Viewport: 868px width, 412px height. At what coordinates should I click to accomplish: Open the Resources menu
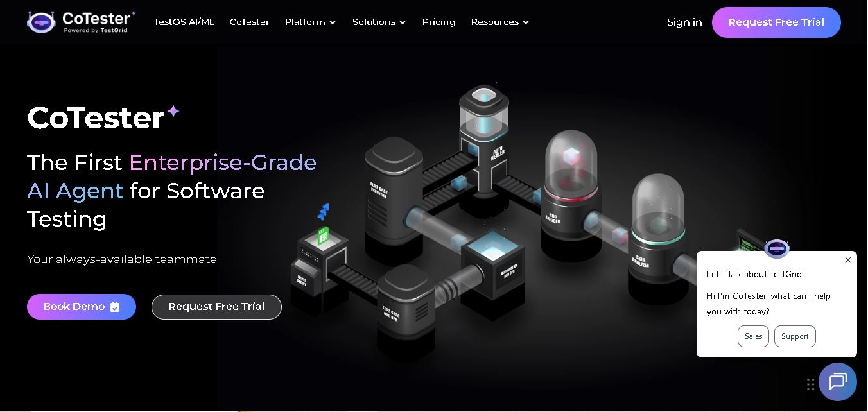point(500,22)
